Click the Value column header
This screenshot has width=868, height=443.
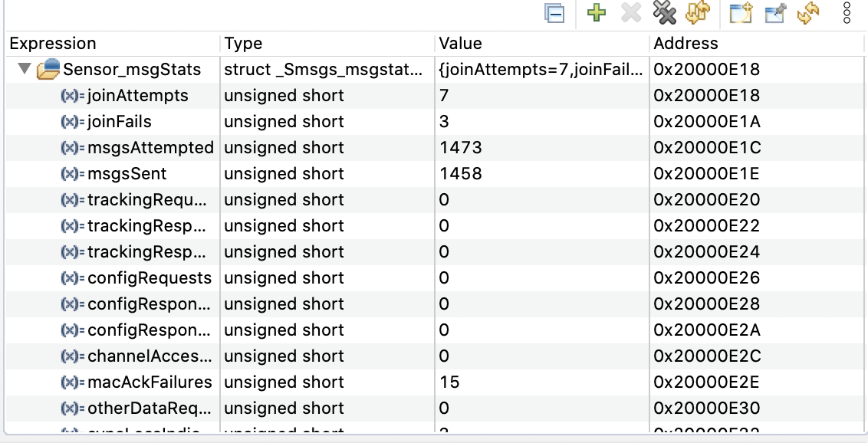tap(460, 44)
